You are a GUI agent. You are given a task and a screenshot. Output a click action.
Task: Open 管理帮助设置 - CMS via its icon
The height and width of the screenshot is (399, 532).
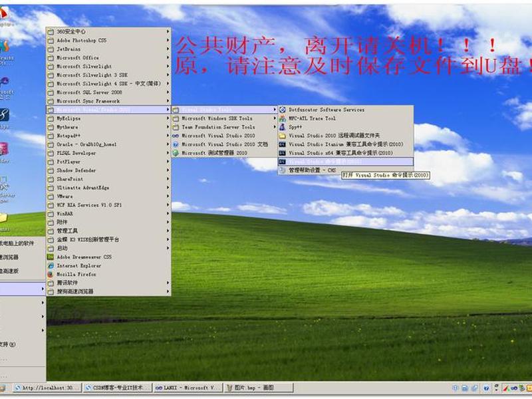[x=282, y=170]
